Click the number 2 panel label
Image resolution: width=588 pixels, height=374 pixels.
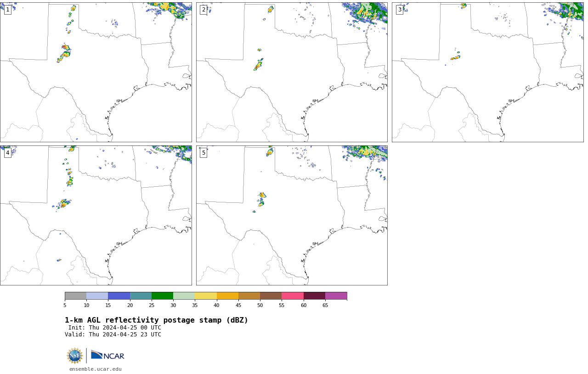[x=204, y=10]
